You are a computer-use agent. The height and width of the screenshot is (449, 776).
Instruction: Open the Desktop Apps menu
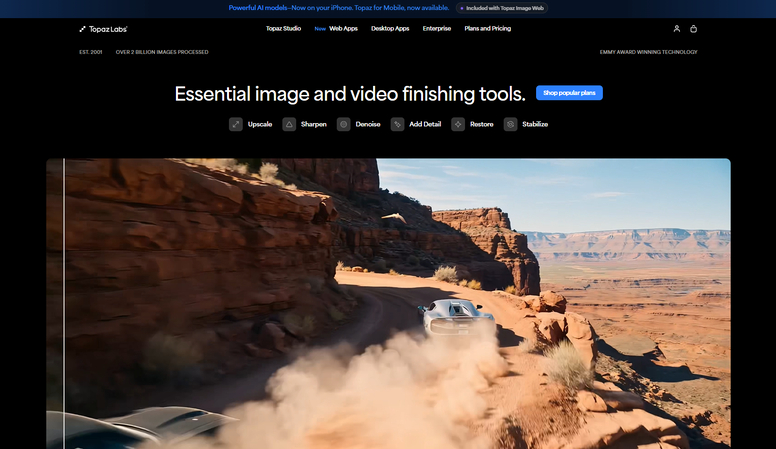pyautogui.click(x=390, y=29)
